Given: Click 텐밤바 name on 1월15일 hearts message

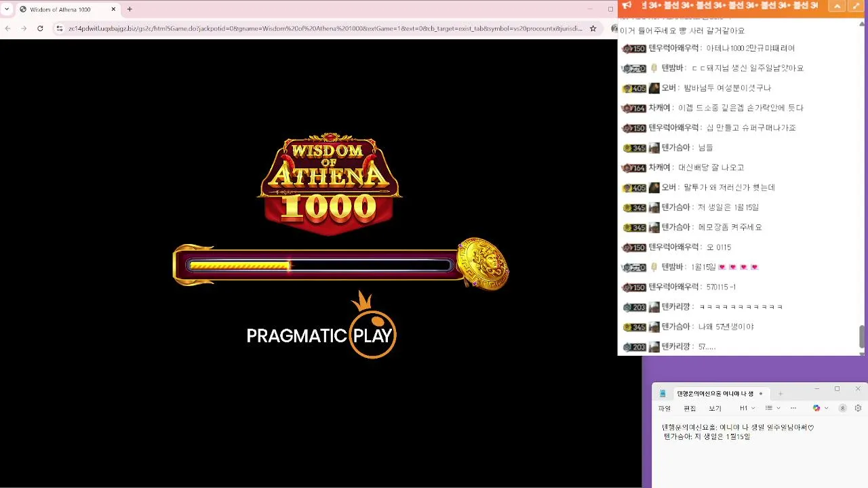Looking at the screenshot, I should (x=673, y=267).
